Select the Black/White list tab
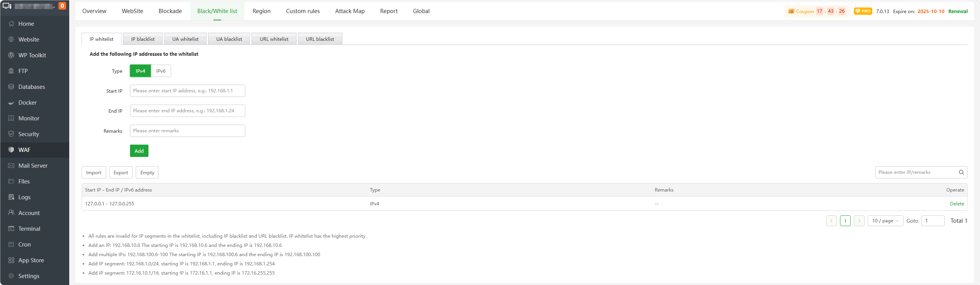This screenshot has width=980, height=285. 217,11
